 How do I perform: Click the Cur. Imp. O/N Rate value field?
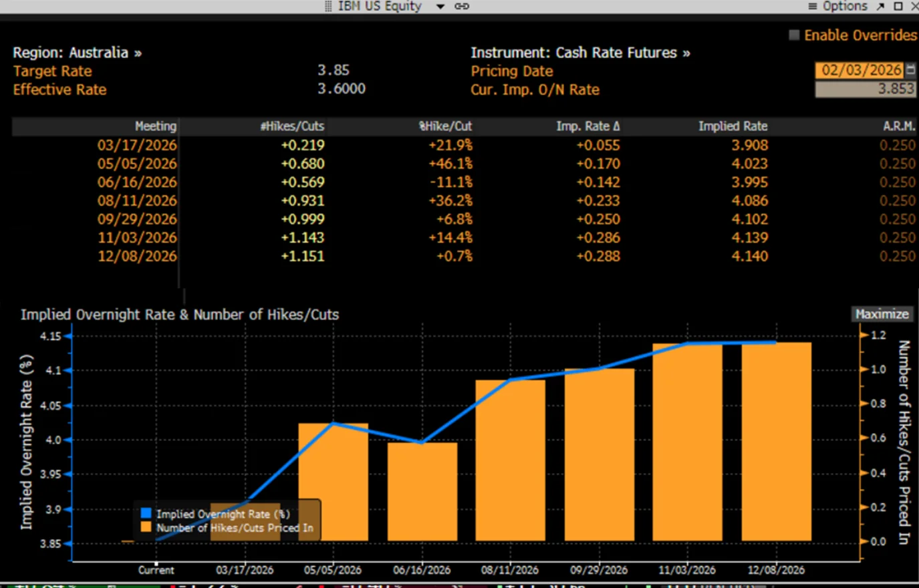[866, 88]
